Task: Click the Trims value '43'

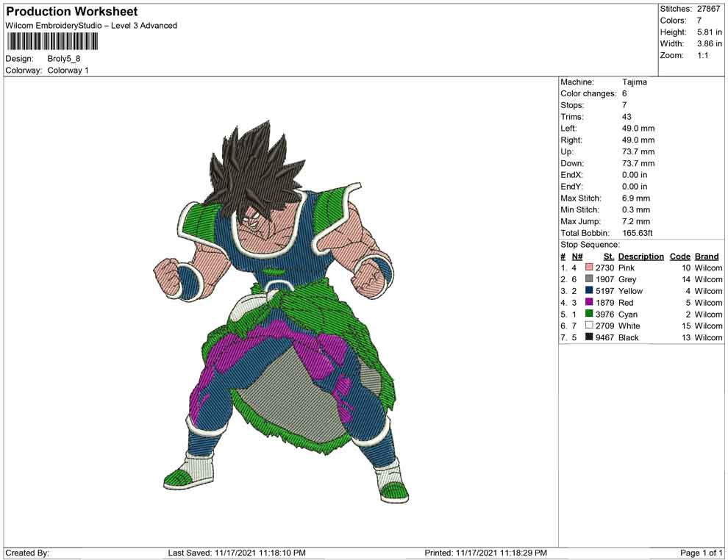Action: pos(627,116)
